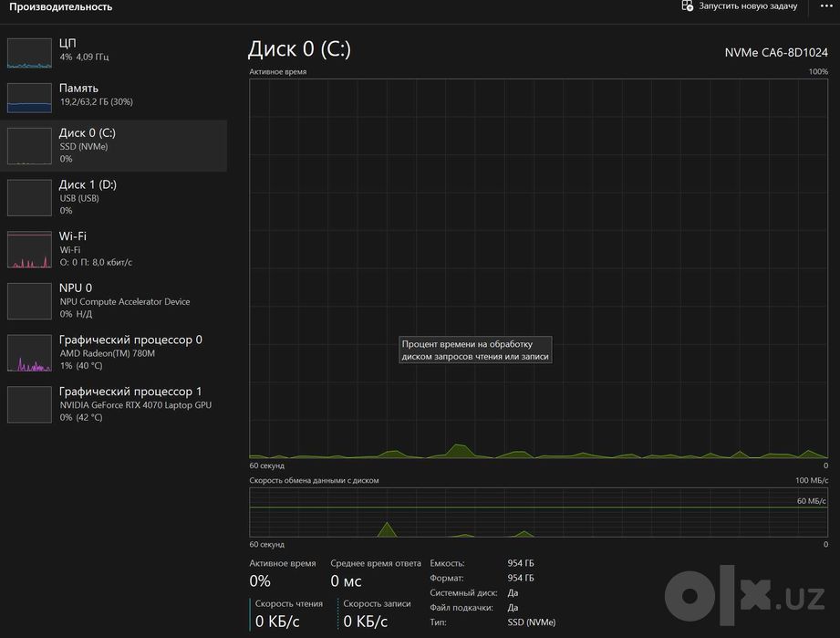Click the AMD Radeon GPU graph thumbnail
This screenshot has width=840, height=638.
pos(29,353)
